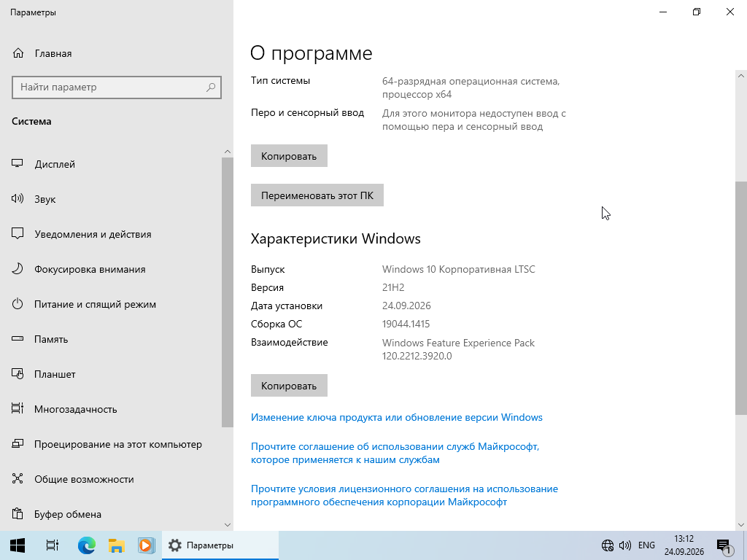The height and width of the screenshot is (560, 747).
Task: Click the Система sidebar heading
Action: click(x=31, y=121)
